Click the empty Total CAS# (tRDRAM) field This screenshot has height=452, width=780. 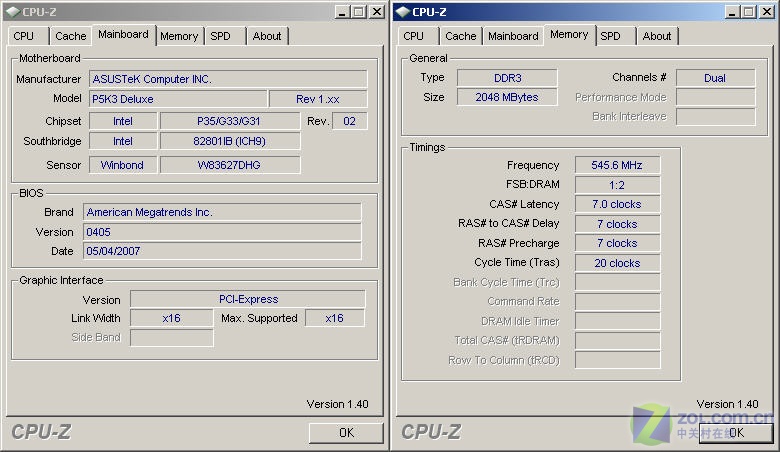click(617, 341)
